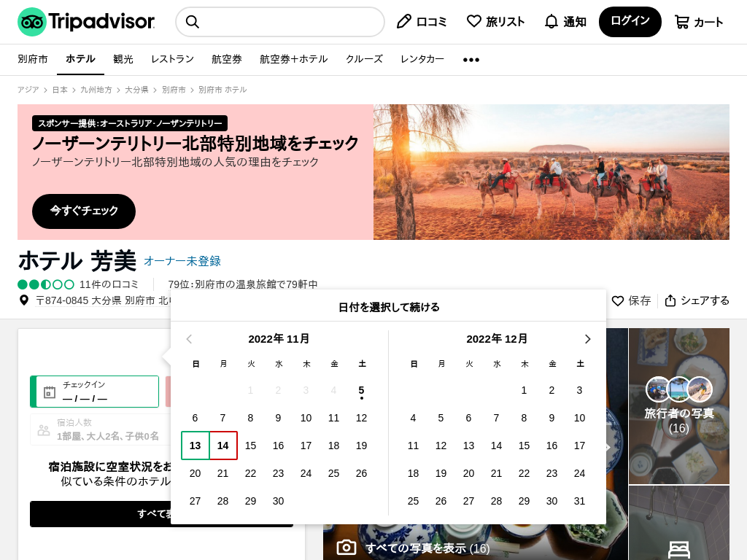Select November 14 in calendar
Viewport: 747px width, 560px height.
coord(223,446)
